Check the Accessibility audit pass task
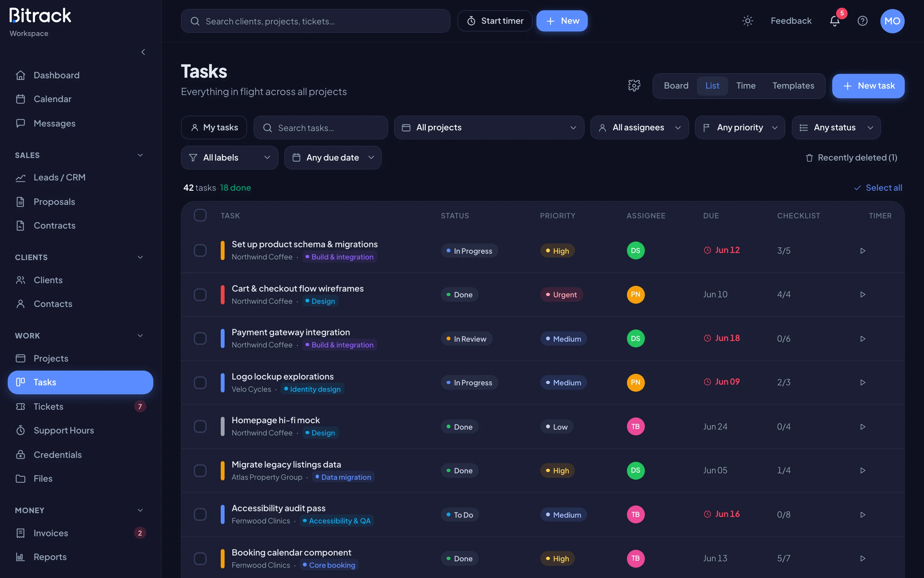Image resolution: width=924 pixels, height=578 pixels. pos(200,514)
